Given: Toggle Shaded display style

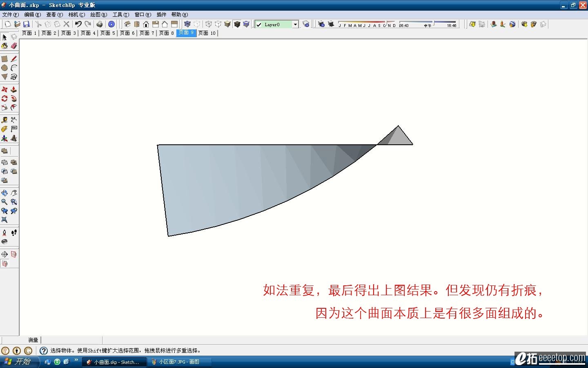Looking at the screenshot, I should [x=227, y=24].
